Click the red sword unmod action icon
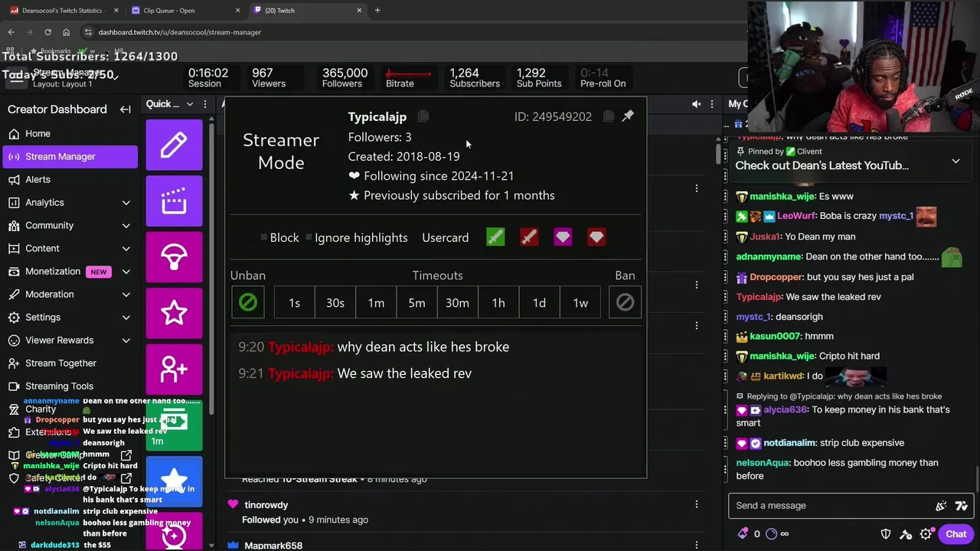The image size is (980, 551). 529,237
